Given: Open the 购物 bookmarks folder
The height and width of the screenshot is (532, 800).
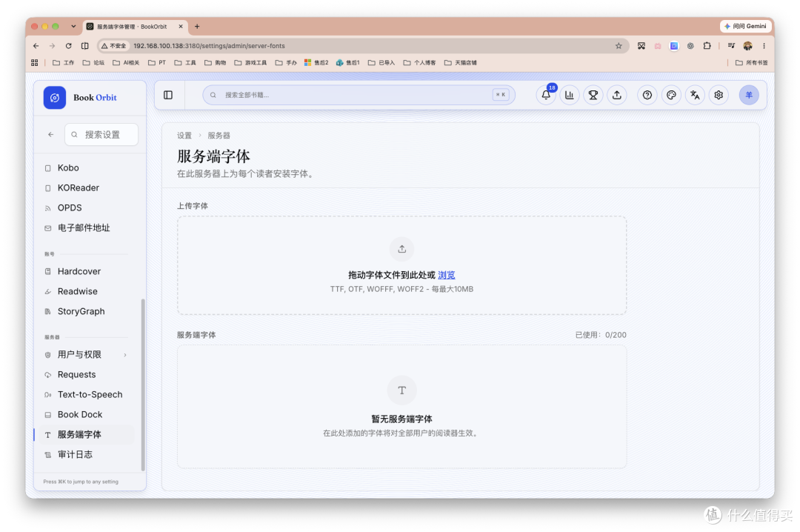Looking at the screenshot, I should click(x=216, y=63).
